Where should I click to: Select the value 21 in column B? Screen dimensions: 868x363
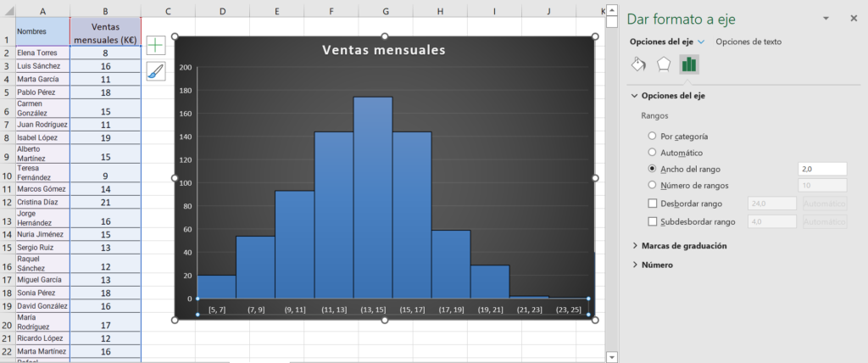(x=105, y=203)
